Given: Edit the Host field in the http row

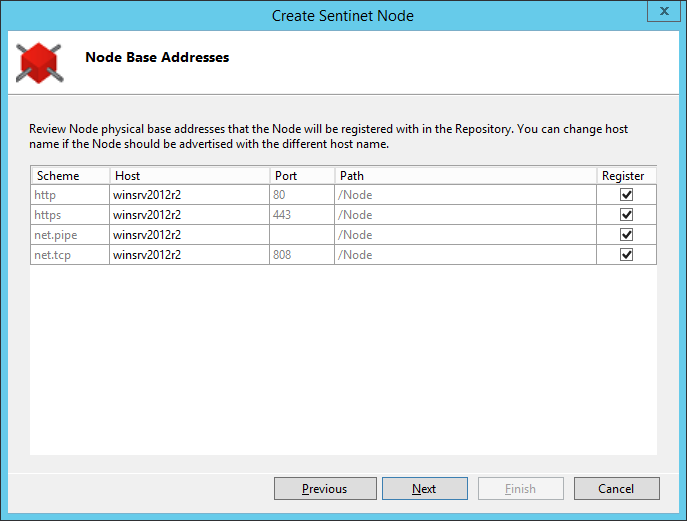Looking at the screenshot, I should coord(189,195).
